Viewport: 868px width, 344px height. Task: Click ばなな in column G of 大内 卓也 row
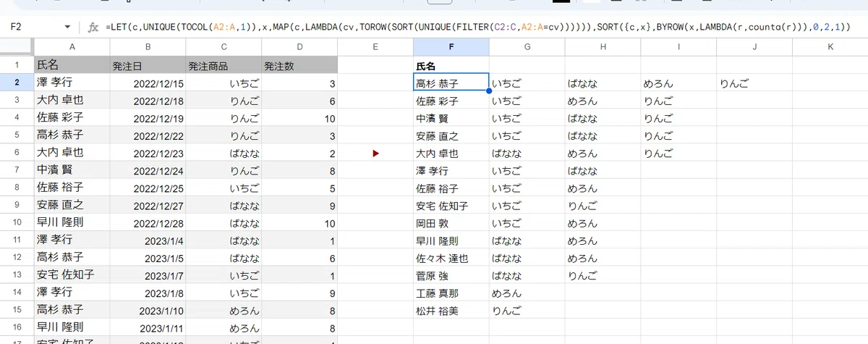coord(527,153)
